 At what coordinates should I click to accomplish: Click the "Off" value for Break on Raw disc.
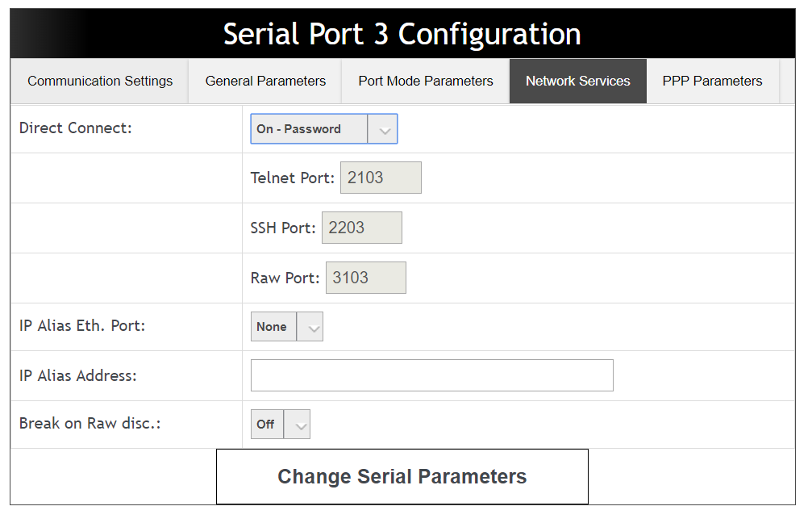pos(267,424)
